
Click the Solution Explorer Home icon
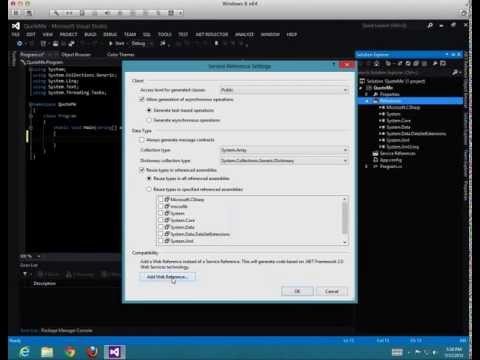(x=376, y=63)
